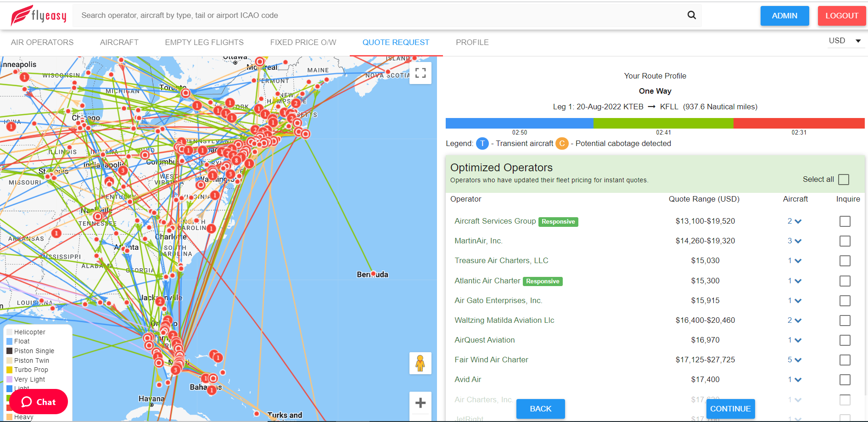Open Street View pegman on map

click(420, 363)
